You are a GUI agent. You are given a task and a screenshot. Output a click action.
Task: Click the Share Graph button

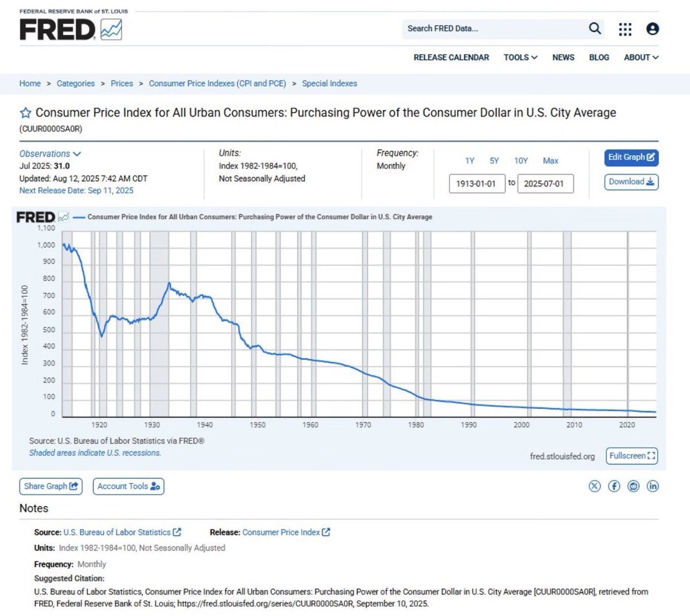[51, 486]
